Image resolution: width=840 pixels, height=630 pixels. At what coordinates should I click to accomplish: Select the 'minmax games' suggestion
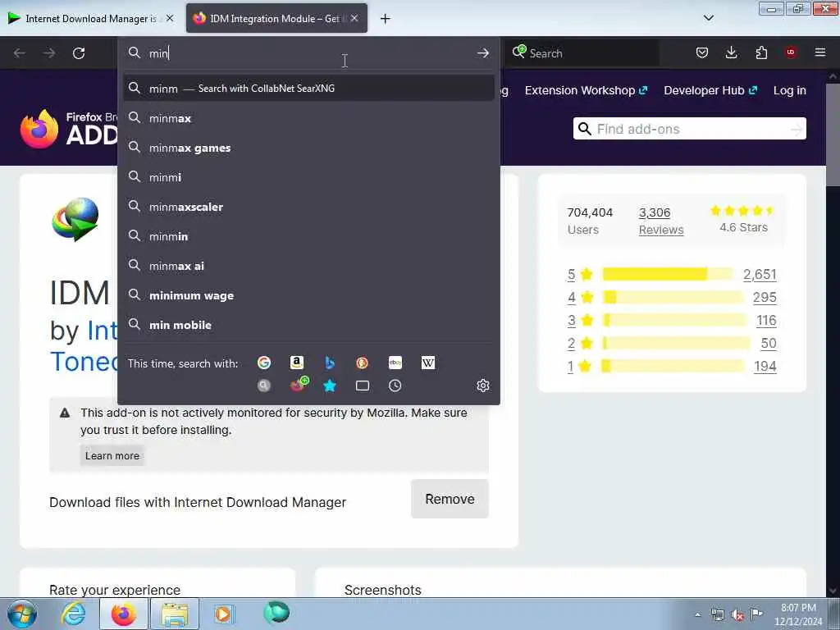308,148
